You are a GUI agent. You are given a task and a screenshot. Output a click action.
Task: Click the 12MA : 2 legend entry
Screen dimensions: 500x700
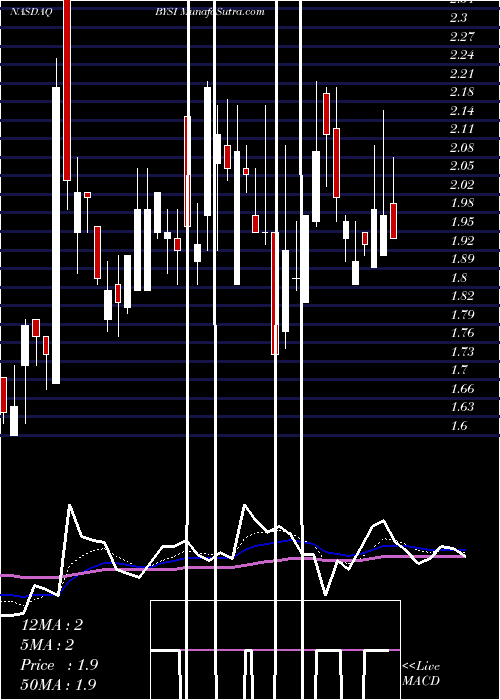51,625
